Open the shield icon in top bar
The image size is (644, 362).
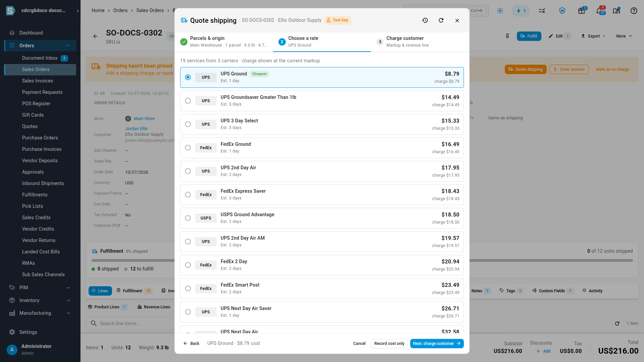point(562,11)
